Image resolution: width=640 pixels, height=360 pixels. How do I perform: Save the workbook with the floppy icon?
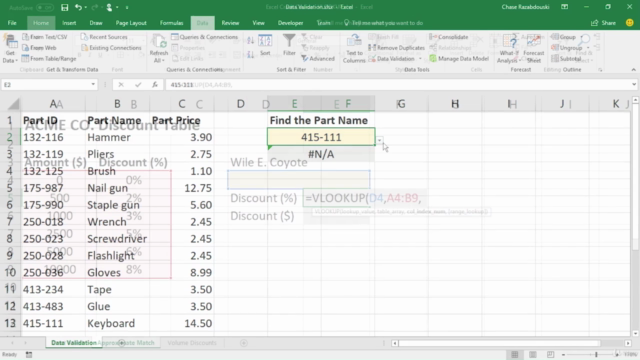(64, 7)
